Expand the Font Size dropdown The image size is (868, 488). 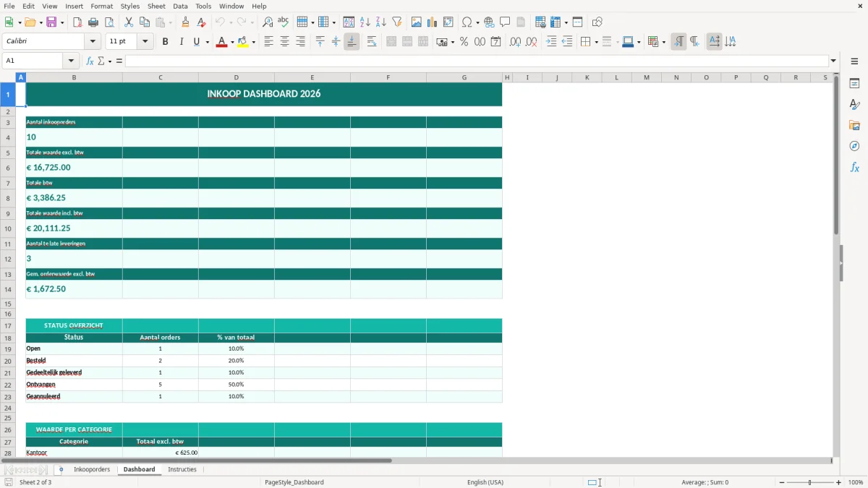click(145, 42)
